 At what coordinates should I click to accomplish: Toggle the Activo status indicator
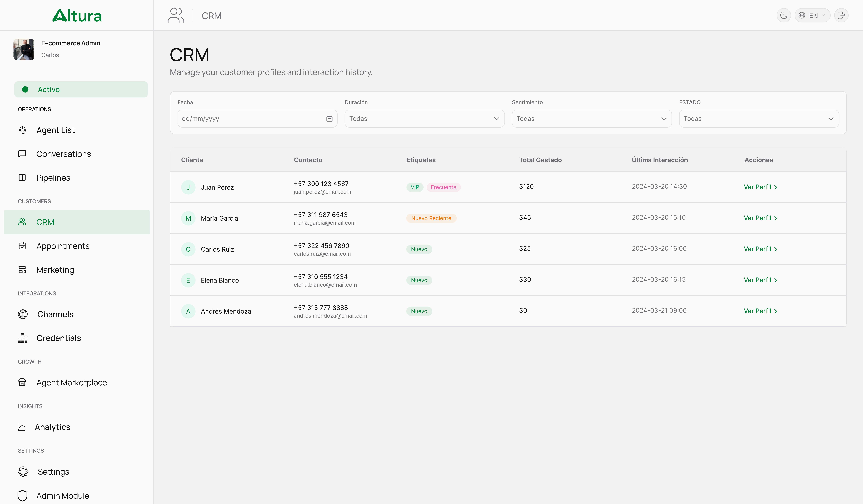[x=81, y=89]
